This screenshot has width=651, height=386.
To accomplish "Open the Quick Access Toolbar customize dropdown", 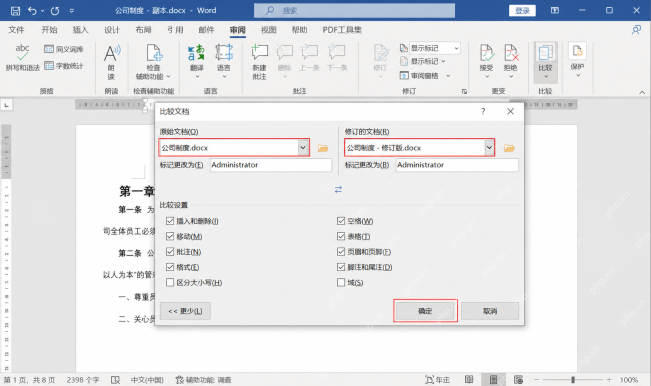I will coord(71,11).
